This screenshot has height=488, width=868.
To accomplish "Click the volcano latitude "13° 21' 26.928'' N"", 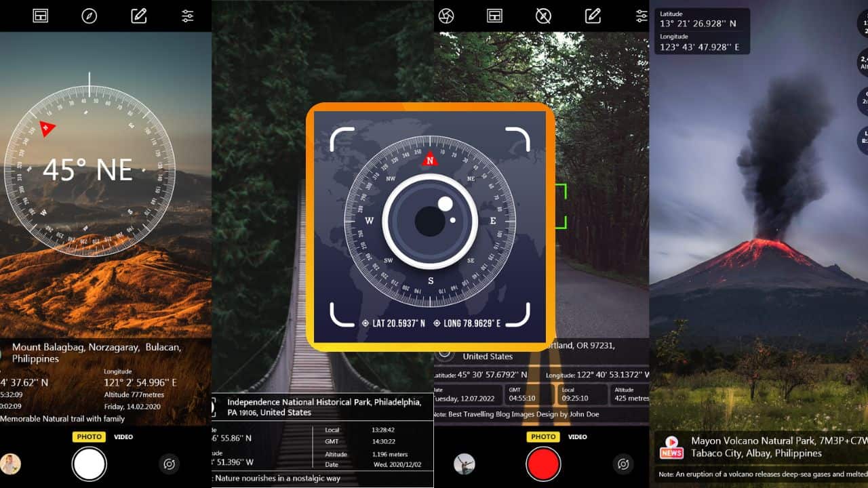I will pyautogui.click(x=698, y=24).
